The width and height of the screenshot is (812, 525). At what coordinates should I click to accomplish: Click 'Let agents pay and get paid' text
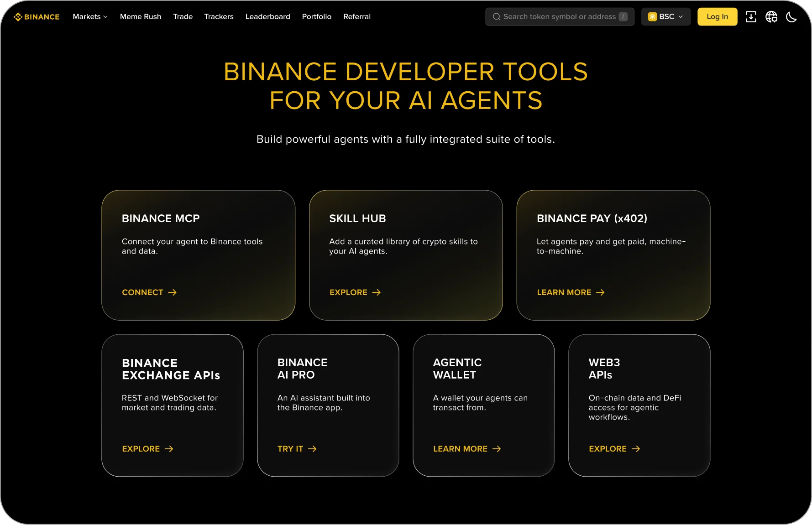pyautogui.click(x=611, y=246)
